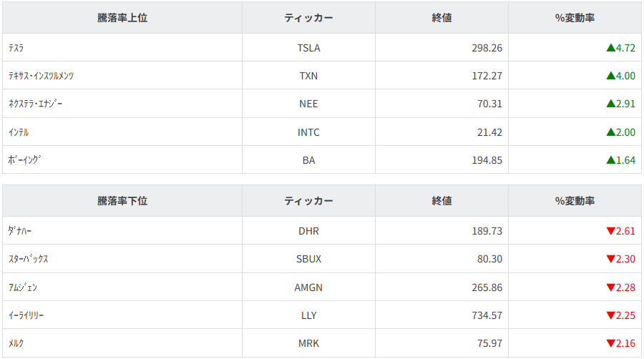Click the red down arrow beside 2.25
This screenshot has height=359, width=644.
coord(610,315)
